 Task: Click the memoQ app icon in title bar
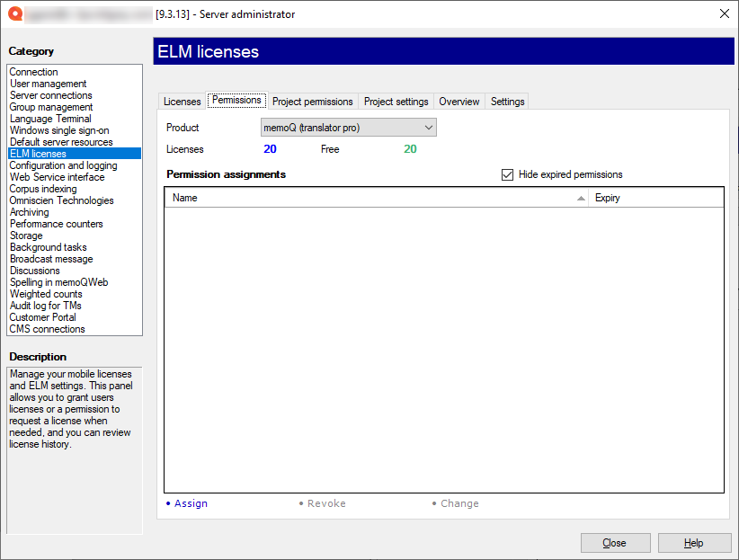14,13
